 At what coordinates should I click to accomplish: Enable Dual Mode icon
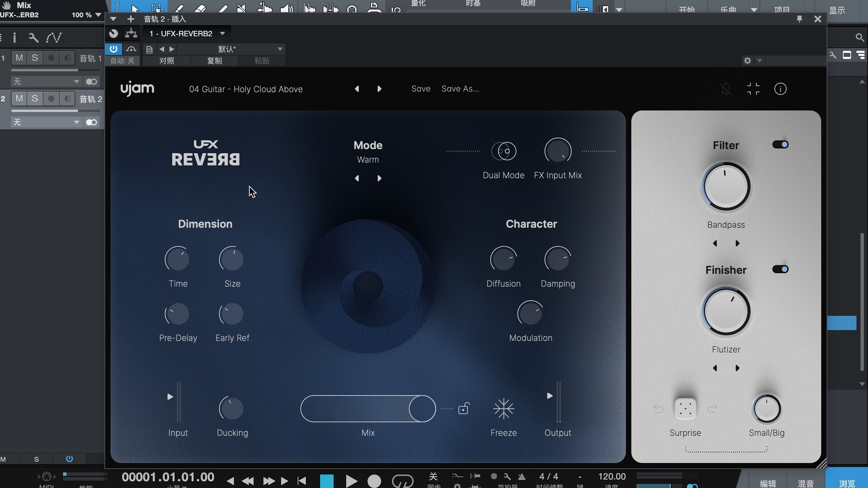coord(504,151)
